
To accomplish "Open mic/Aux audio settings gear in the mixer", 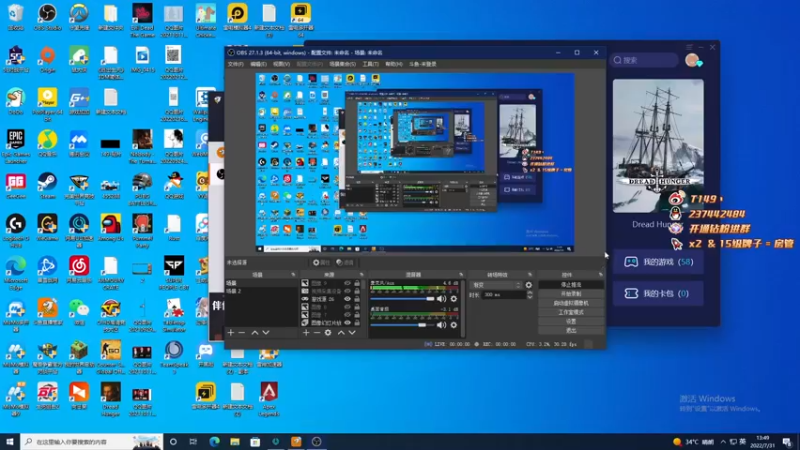I will (x=454, y=299).
